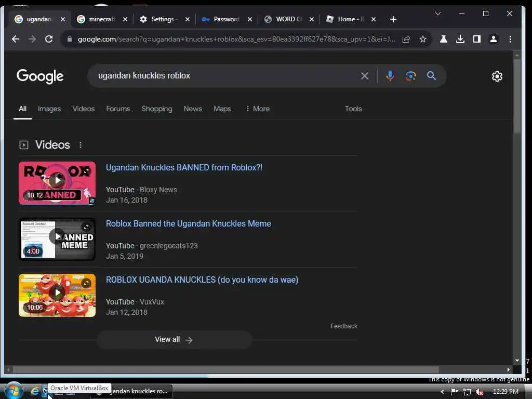The width and height of the screenshot is (532, 399).
Task: Open Google quick settings gear
Action: (x=497, y=76)
